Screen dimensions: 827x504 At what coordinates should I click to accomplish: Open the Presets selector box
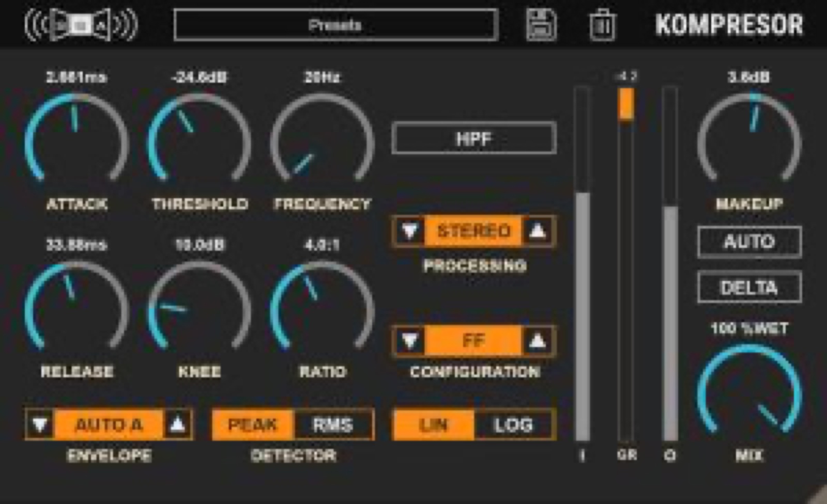click(336, 25)
